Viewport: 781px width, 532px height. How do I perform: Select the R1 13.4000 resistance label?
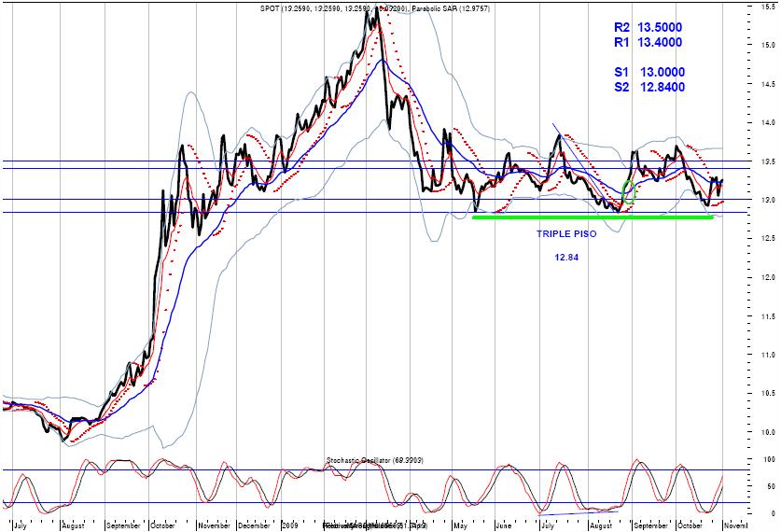pos(649,42)
